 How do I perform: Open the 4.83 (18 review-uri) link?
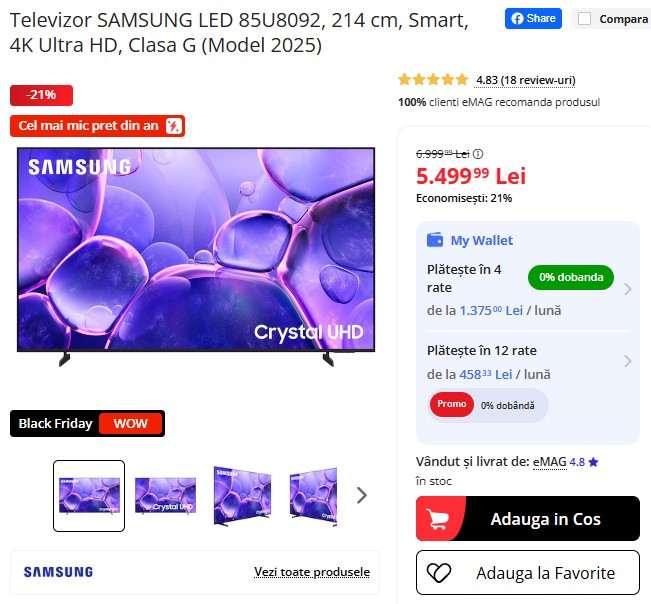(525, 80)
